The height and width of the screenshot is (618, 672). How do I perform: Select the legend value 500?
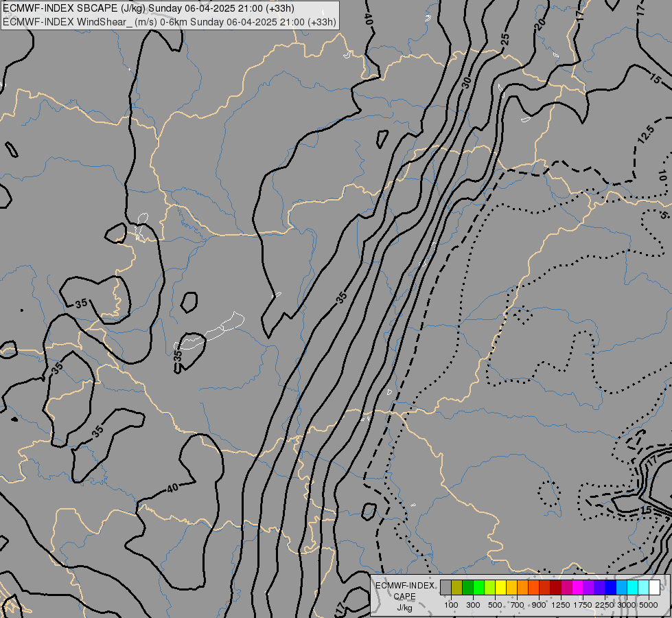495,605
